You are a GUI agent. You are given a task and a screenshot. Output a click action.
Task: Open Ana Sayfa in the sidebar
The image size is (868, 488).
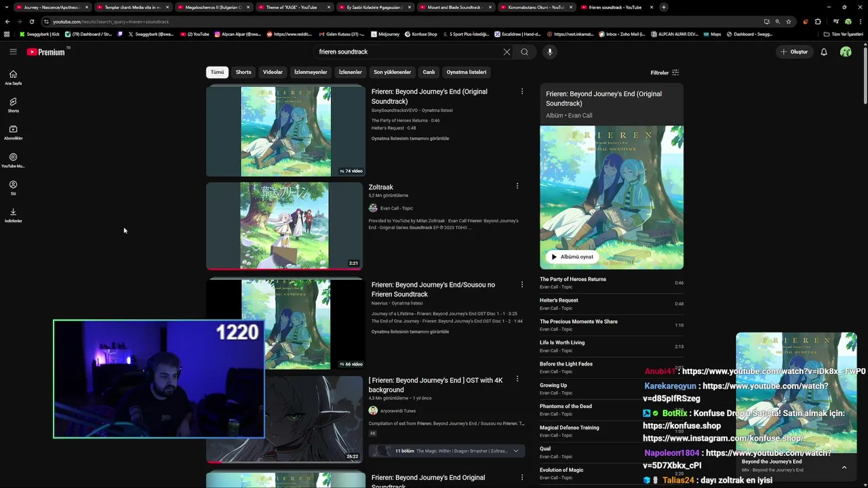[13, 77]
